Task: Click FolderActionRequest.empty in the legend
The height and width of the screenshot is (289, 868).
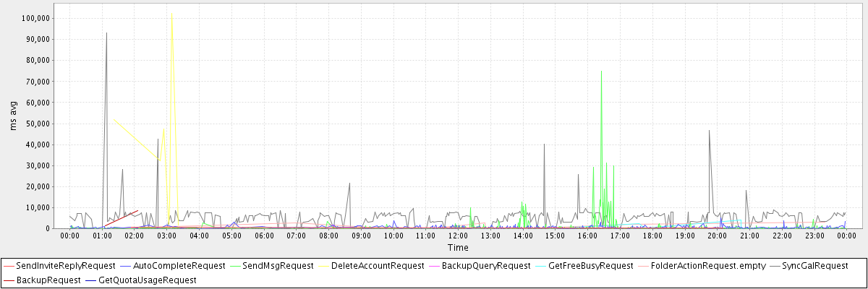Action: coord(708,266)
